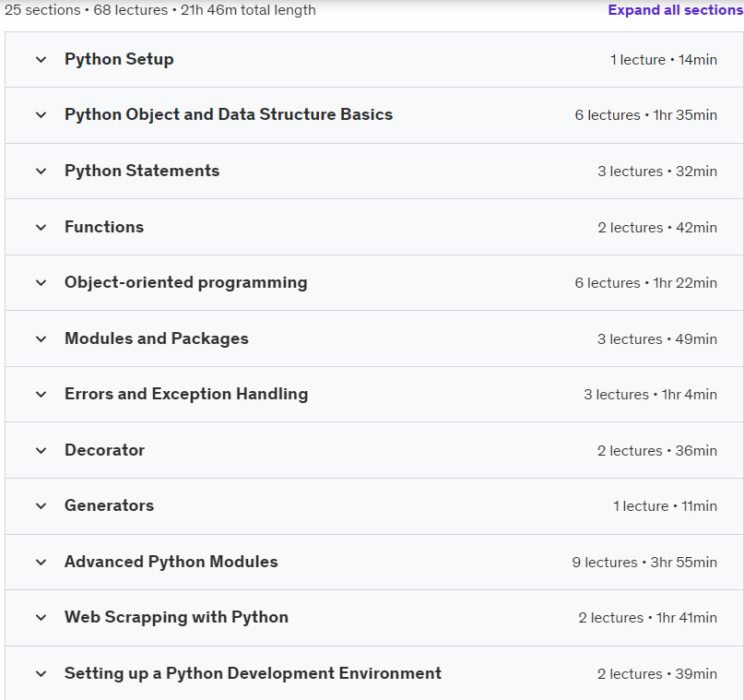Expand the Functions section chevron
This screenshot has width=744, height=700.
[x=41, y=228]
